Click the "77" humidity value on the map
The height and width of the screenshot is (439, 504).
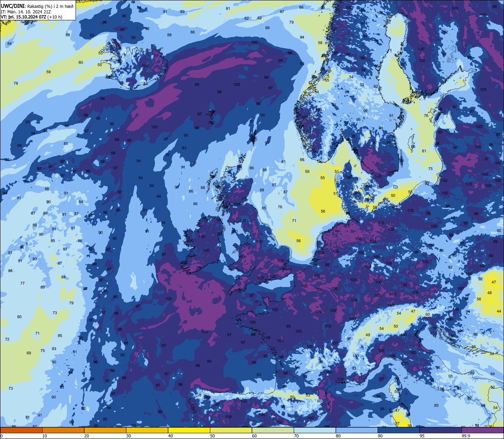(x=22, y=283)
